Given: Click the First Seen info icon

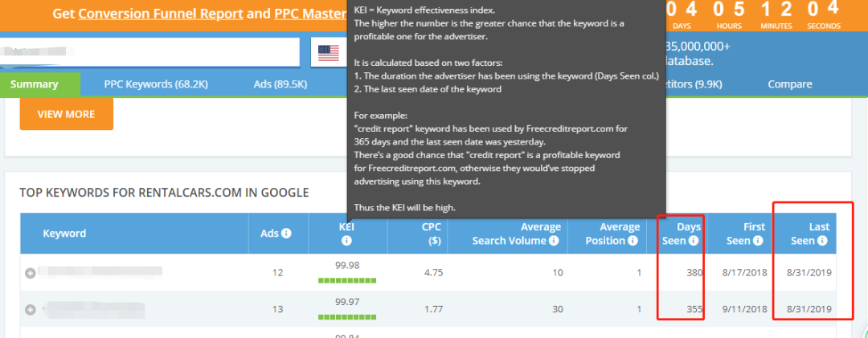Looking at the screenshot, I should [758, 241].
